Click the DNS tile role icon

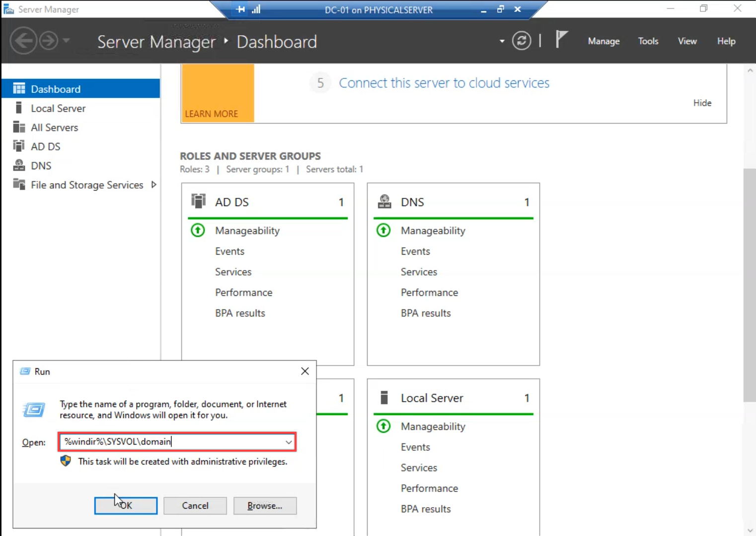[384, 201]
